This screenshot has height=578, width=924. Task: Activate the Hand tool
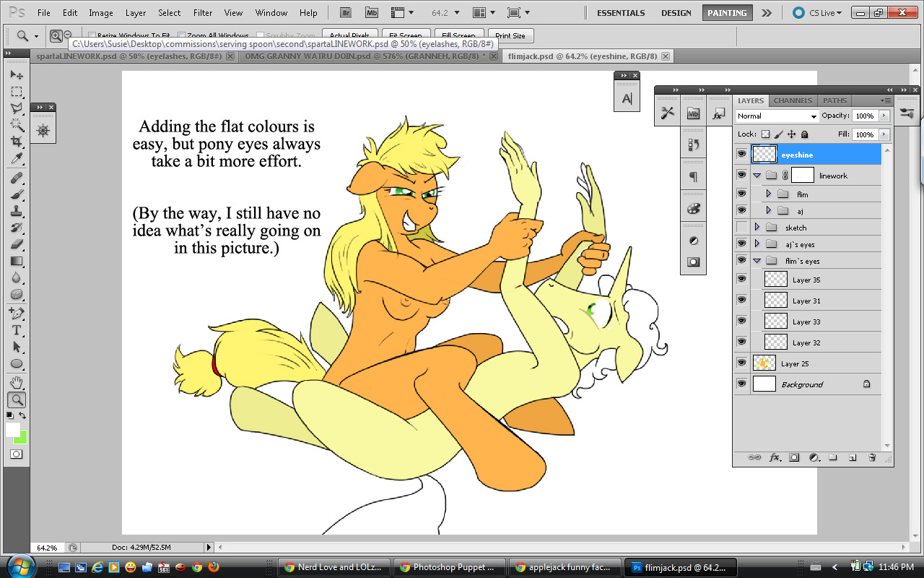pyautogui.click(x=16, y=382)
